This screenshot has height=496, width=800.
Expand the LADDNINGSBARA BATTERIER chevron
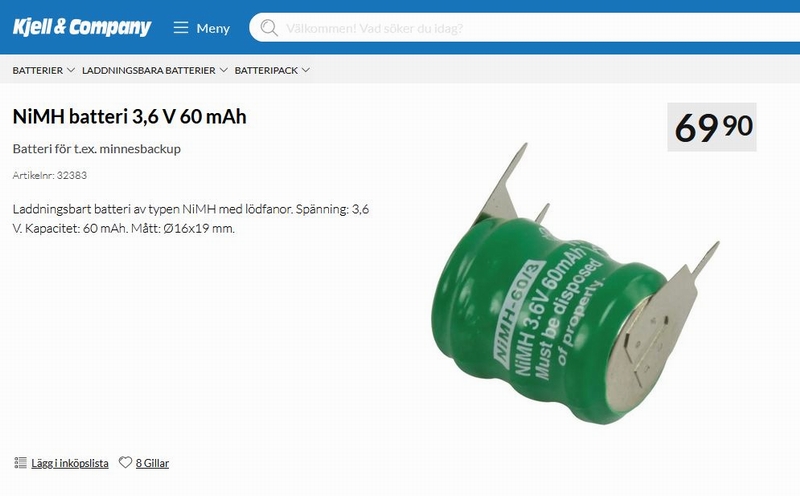pyautogui.click(x=223, y=70)
